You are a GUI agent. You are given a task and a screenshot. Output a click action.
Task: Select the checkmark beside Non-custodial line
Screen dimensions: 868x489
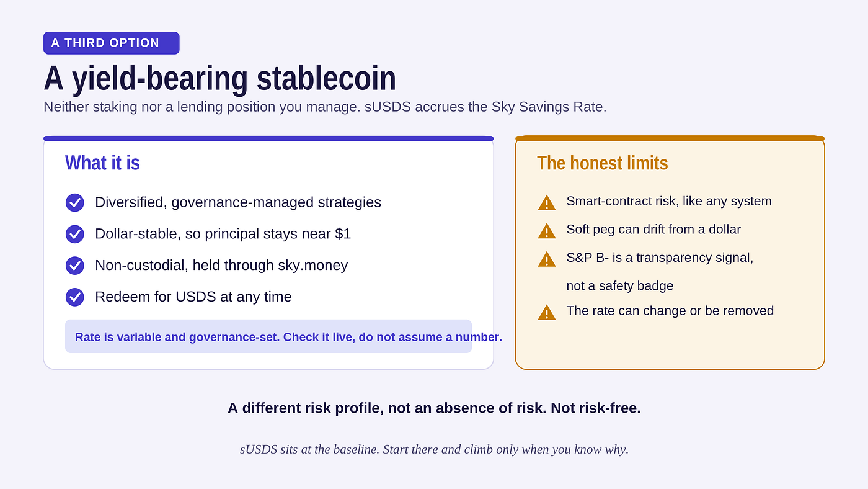coord(74,266)
